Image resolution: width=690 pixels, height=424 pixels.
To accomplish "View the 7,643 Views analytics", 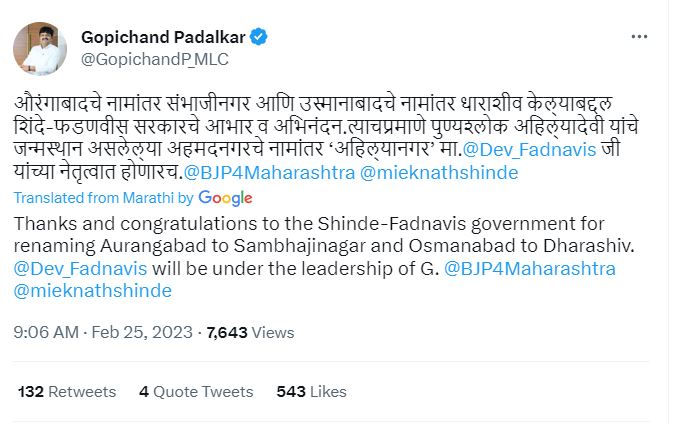I will coord(250,331).
